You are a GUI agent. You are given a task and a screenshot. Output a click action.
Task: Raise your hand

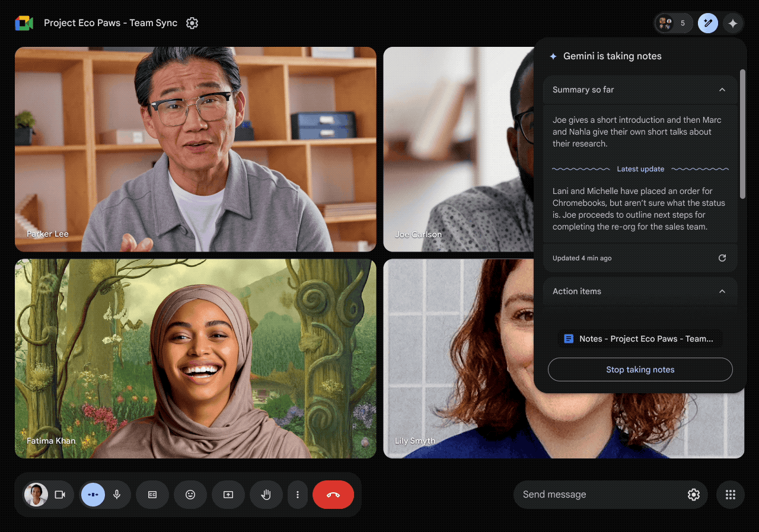[266, 494]
